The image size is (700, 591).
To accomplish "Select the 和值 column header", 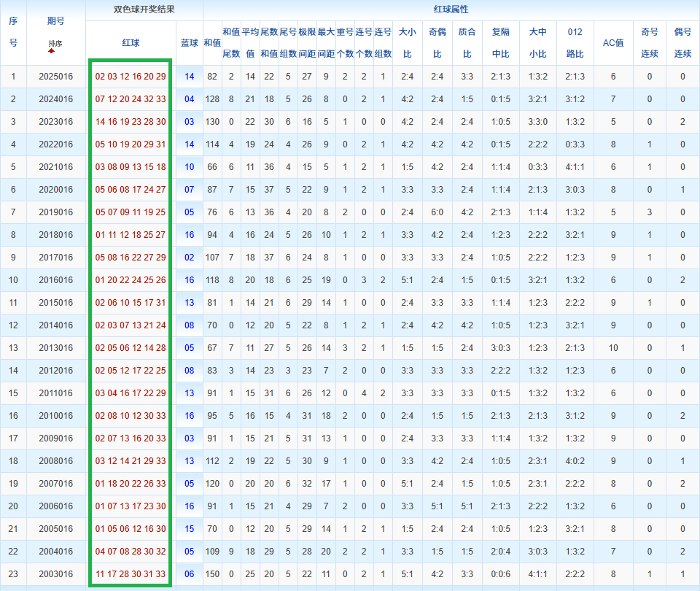I will point(212,43).
